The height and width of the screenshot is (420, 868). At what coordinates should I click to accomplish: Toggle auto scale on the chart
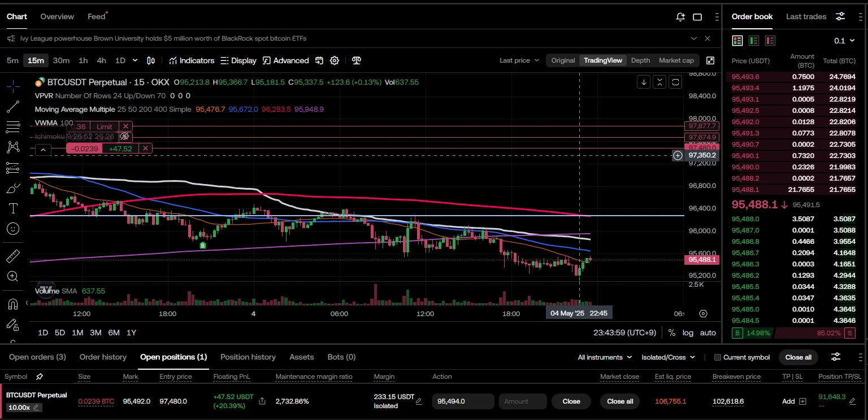pos(708,333)
